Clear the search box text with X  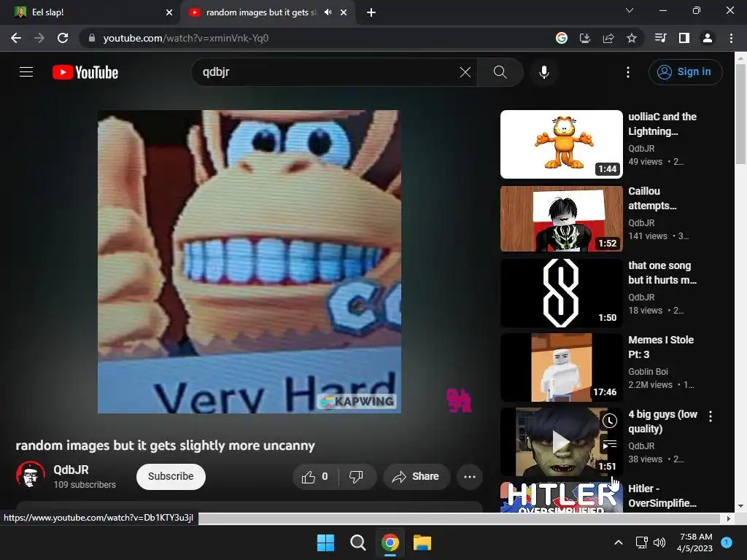[x=465, y=72]
